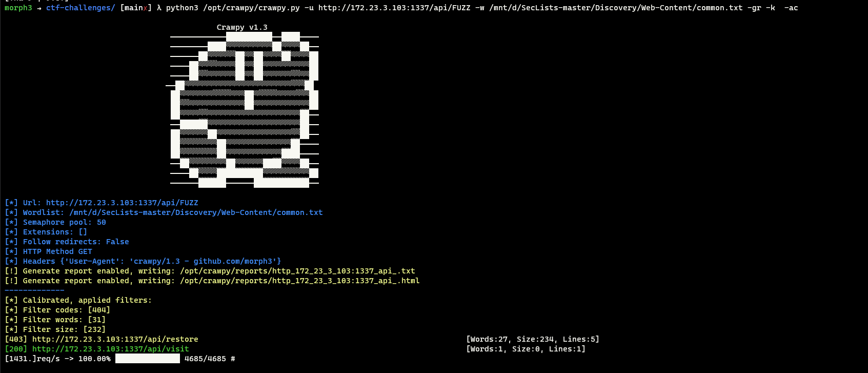Viewport: 868px width, 373px height.
Task: Click the .txt report file path
Action: click(297, 271)
